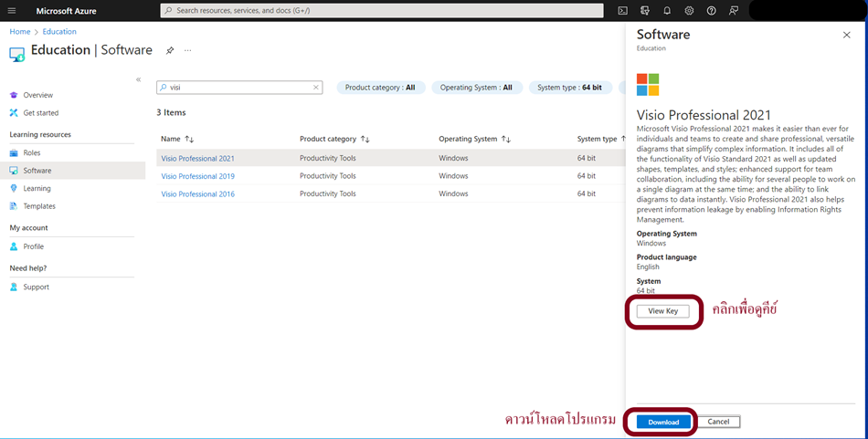The height and width of the screenshot is (439, 868).
Task: Click the help question mark icon
Action: (711, 11)
